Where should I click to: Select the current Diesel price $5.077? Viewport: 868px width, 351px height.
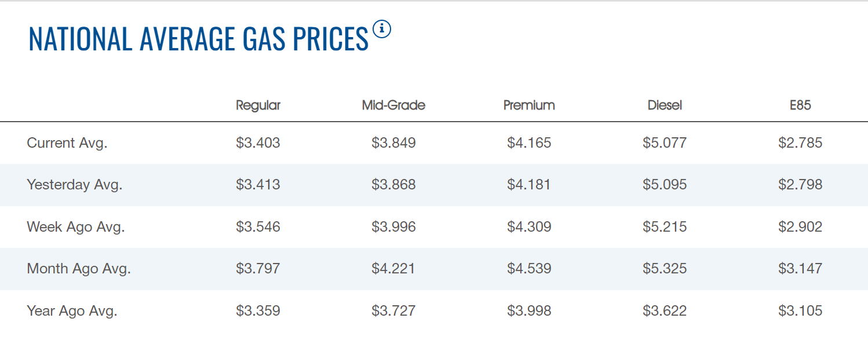665,143
